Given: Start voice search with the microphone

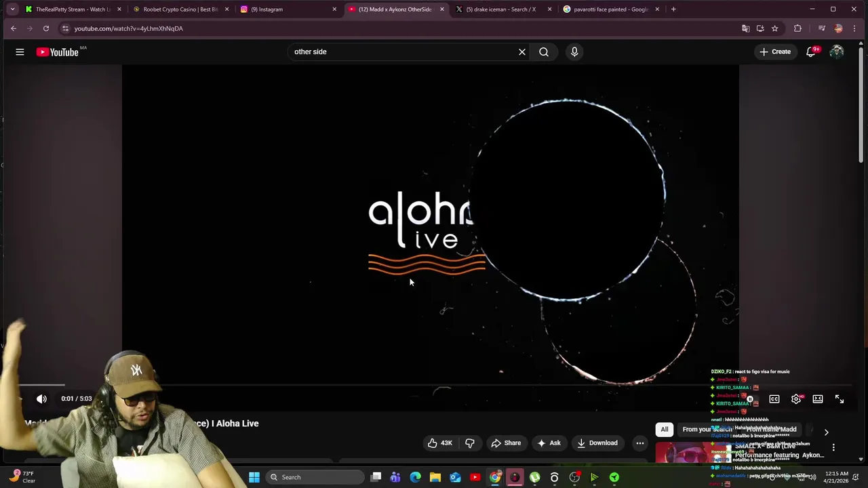Looking at the screenshot, I should [x=574, y=52].
